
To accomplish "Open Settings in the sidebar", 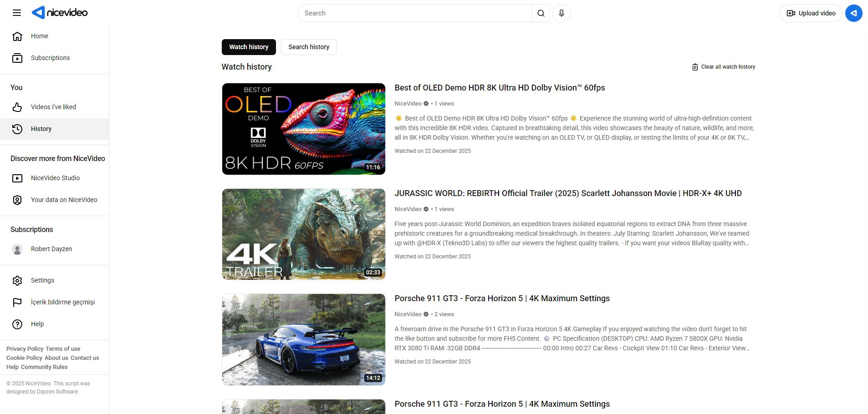I will pos(55,281).
